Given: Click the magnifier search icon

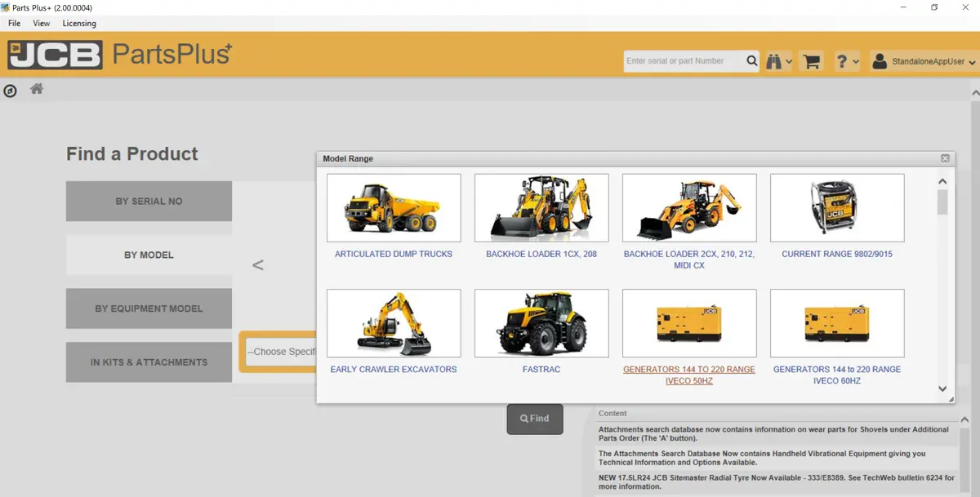Looking at the screenshot, I should [751, 60].
